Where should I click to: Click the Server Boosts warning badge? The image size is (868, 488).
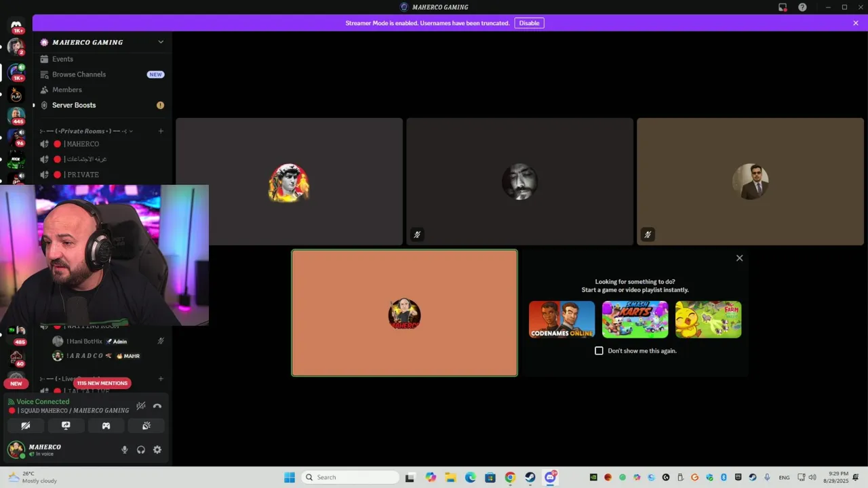(x=161, y=105)
